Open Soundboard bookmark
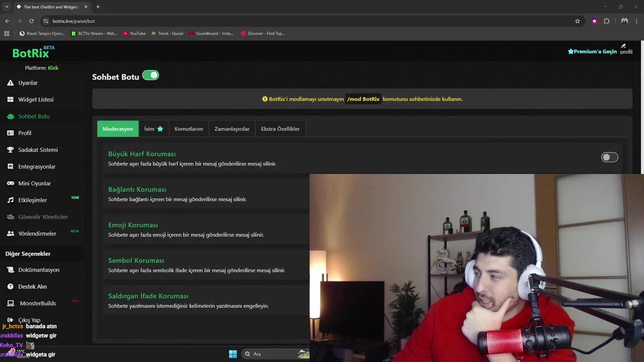The image size is (644, 362). [211, 34]
